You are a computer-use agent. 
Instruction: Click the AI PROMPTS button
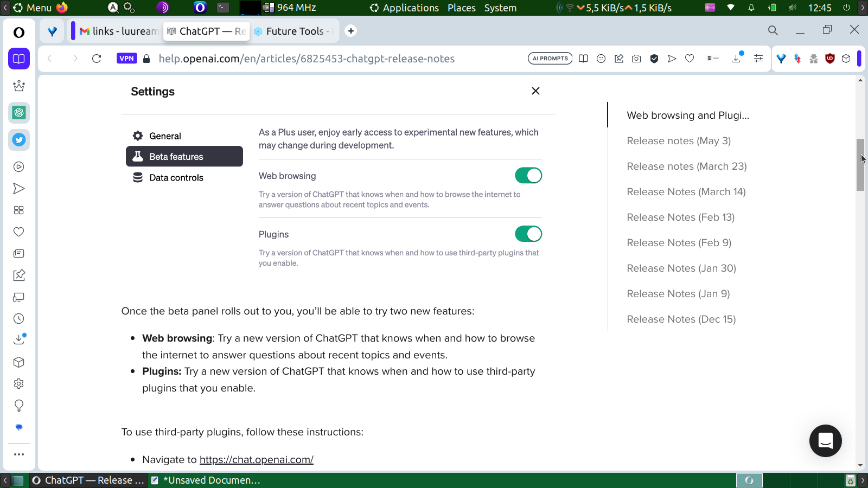[x=550, y=59]
